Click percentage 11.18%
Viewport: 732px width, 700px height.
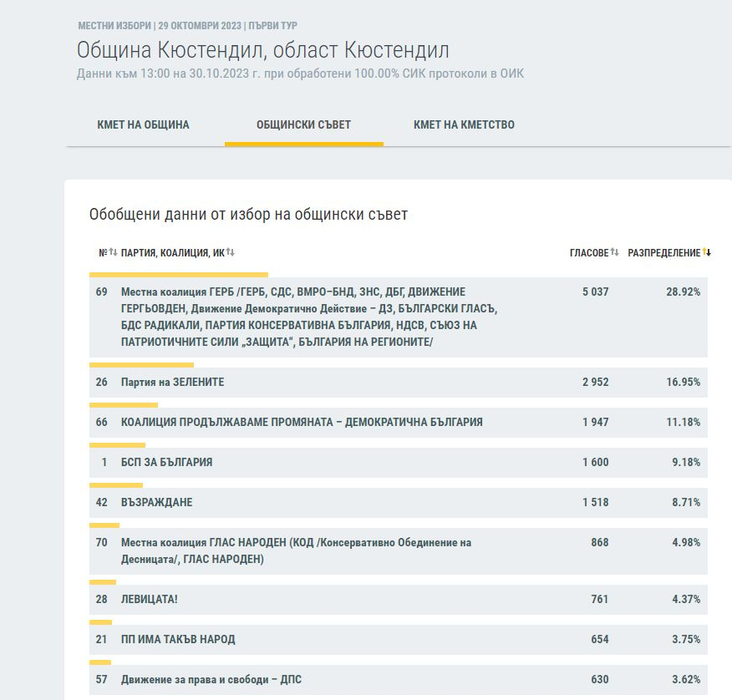pyautogui.click(x=684, y=423)
